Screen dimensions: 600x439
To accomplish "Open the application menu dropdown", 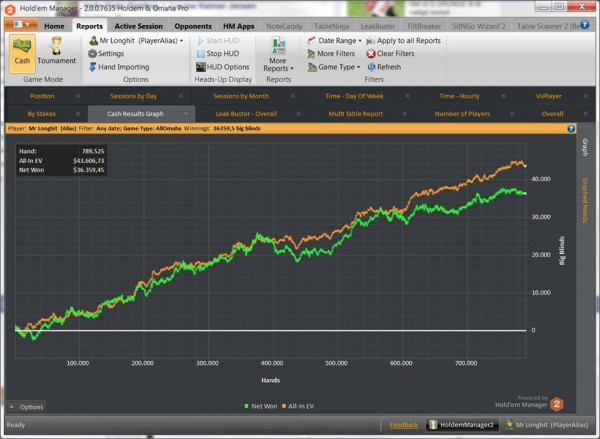I will (21, 24).
